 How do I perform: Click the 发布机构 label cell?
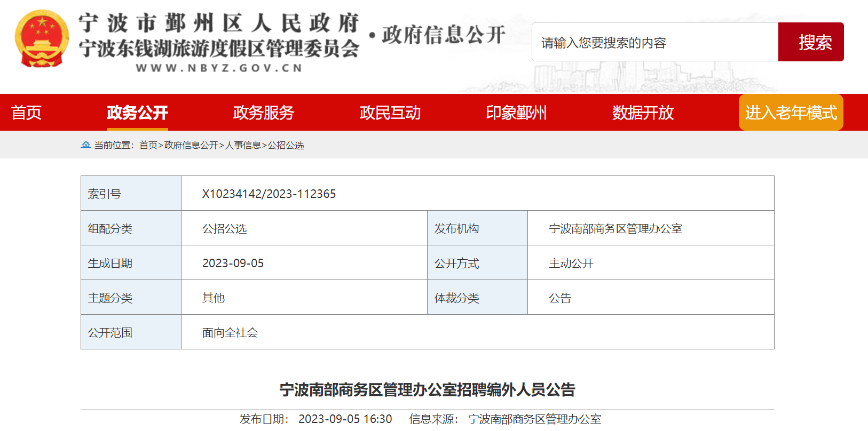(x=477, y=228)
